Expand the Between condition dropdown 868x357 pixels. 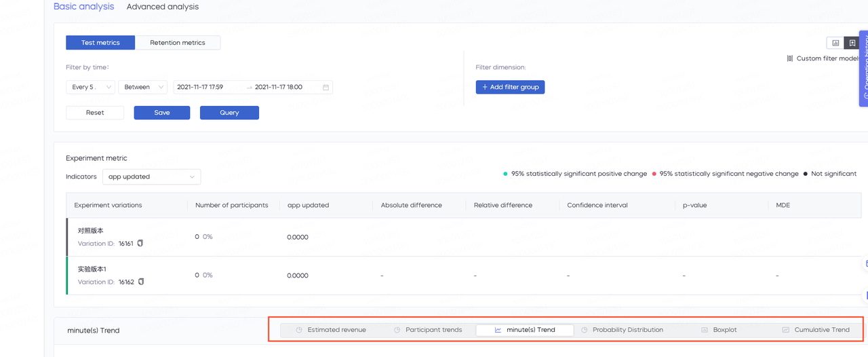(x=143, y=87)
